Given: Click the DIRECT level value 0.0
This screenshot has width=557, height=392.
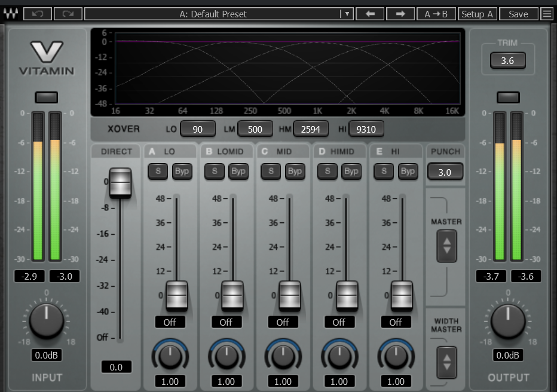Looking at the screenshot, I should tap(116, 367).
